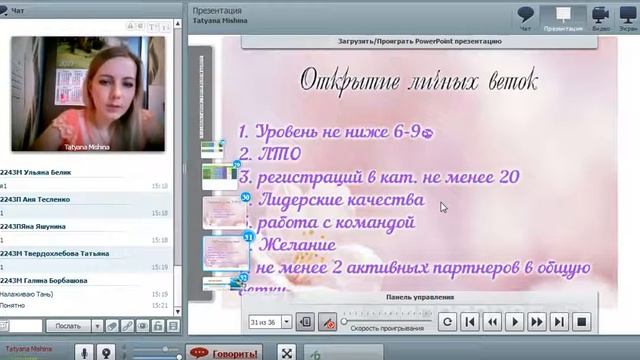Click Загрузить/Проиграть PowerPoint презентацию bar

419,42
